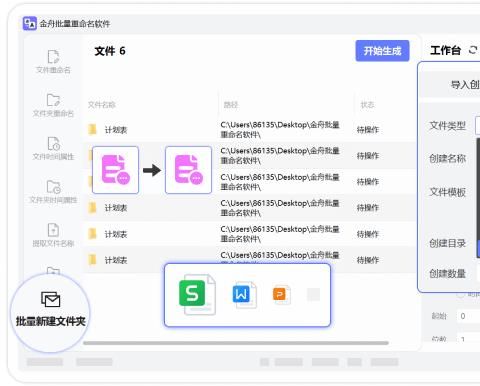Click the orange P presentation icon
Viewport: 480px width, 386px height.
pyautogui.click(x=281, y=295)
